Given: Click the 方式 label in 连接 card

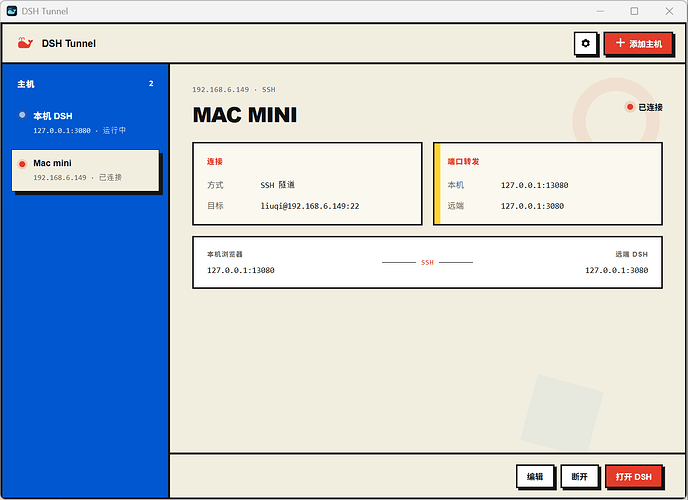Looking at the screenshot, I should pyautogui.click(x=215, y=185).
